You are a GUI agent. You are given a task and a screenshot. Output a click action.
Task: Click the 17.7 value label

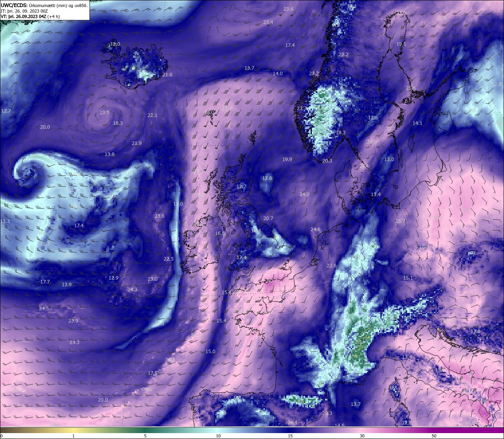click(x=45, y=282)
